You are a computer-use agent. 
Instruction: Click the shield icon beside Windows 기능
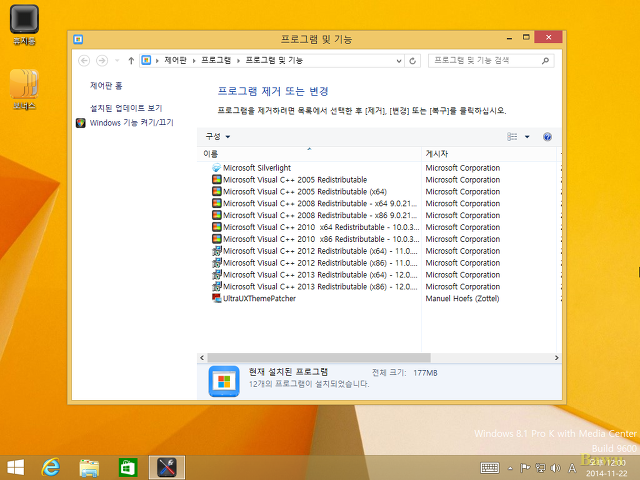(x=81, y=123)
